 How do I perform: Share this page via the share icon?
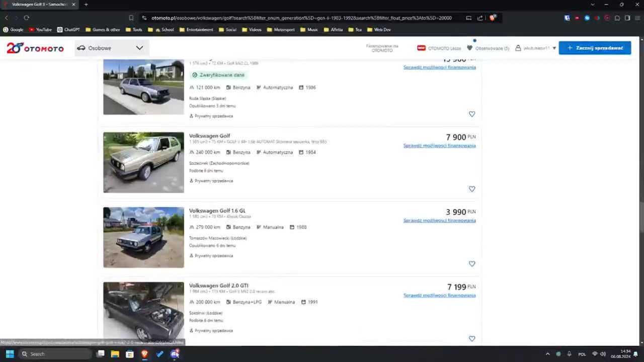(480, 18)
